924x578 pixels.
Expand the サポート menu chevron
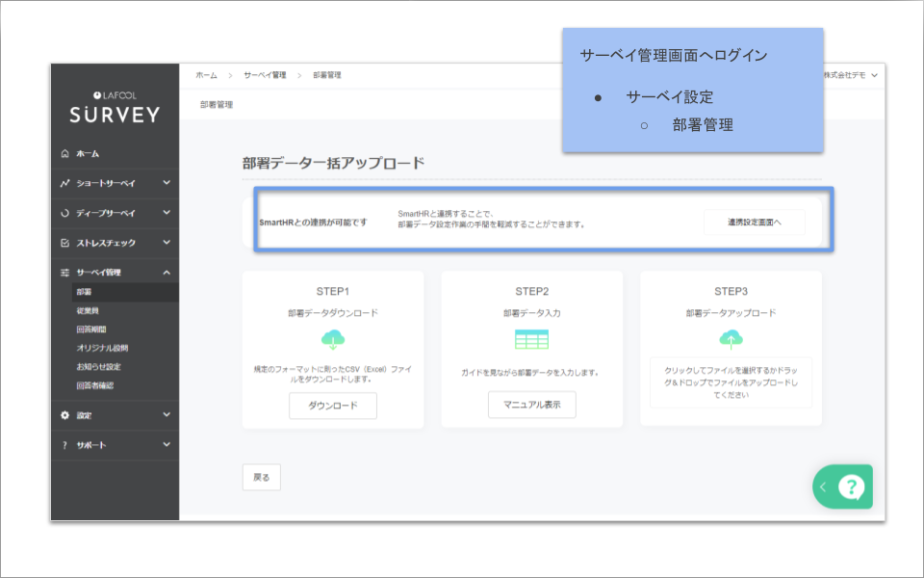pos(167,444)
